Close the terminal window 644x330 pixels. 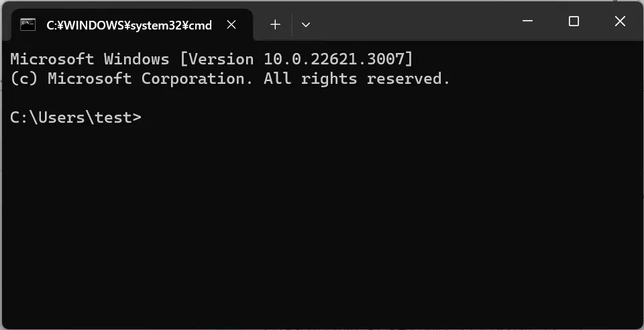[620, 21]
